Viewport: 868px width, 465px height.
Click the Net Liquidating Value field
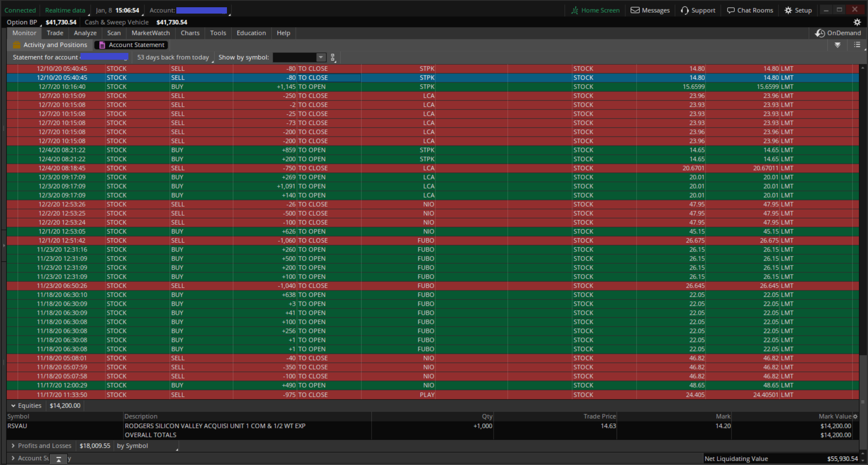click(x=781, y=459)
